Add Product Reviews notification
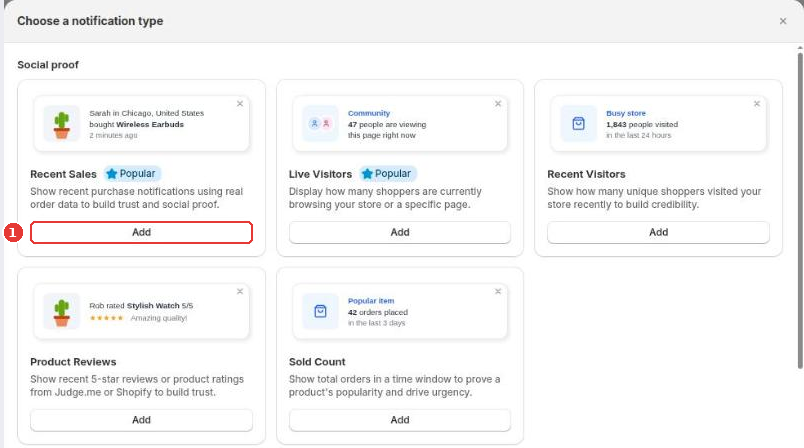 point(142,420)
